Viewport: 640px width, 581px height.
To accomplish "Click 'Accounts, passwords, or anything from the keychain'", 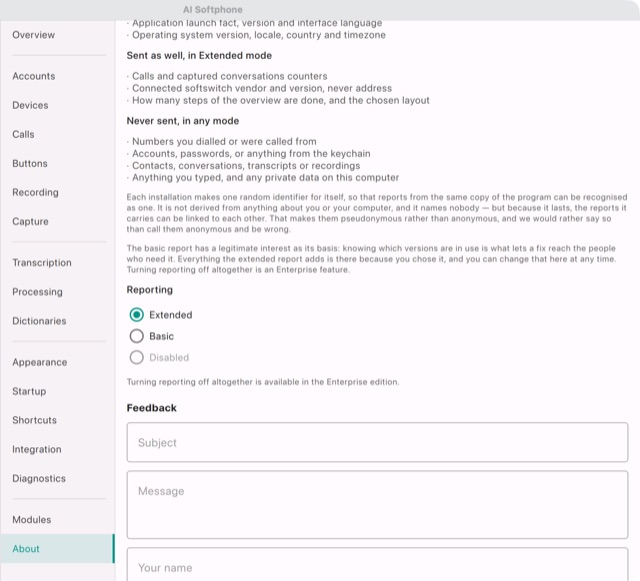I will click(251, 154).
